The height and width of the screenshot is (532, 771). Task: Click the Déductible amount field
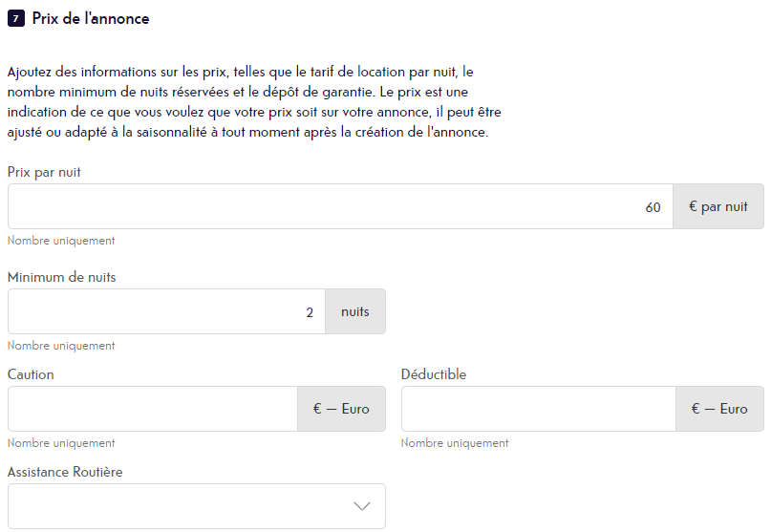click(x=539, y=409)
